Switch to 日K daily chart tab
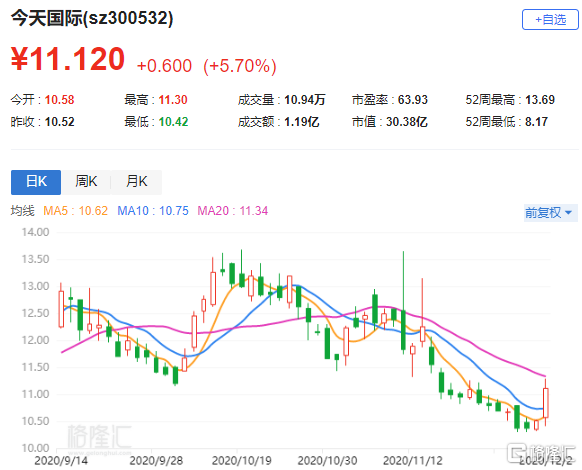 coord(36,182)
